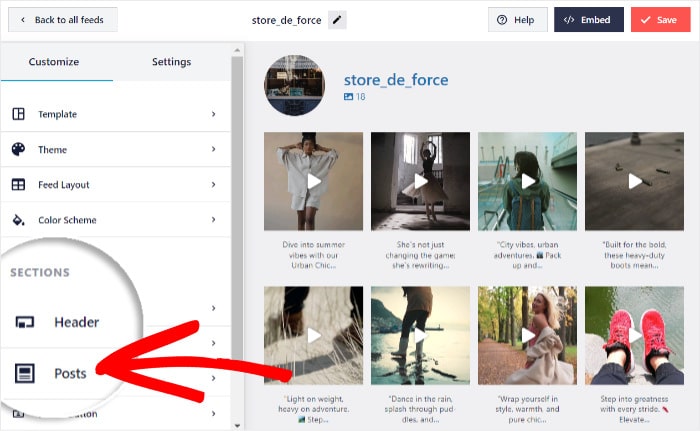Play the white outfit summer vibes video
Viewport: 700px width, 431px height.
coord(313,181)
